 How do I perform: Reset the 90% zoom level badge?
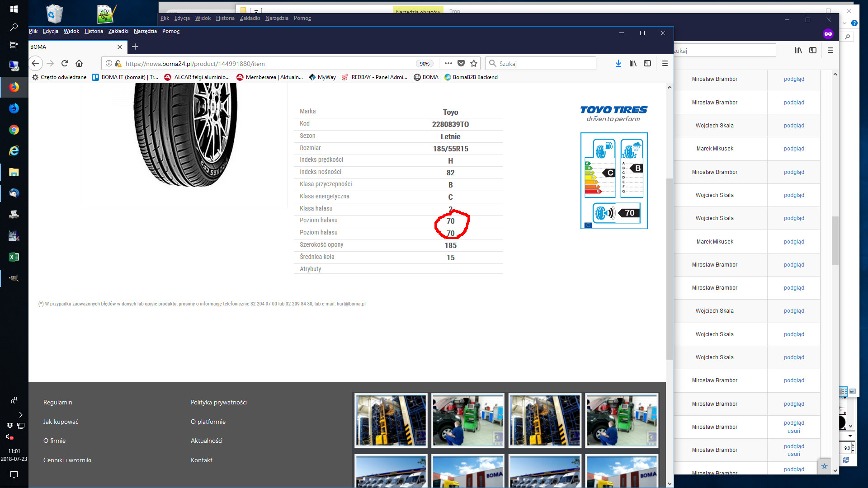click(424, 64)
